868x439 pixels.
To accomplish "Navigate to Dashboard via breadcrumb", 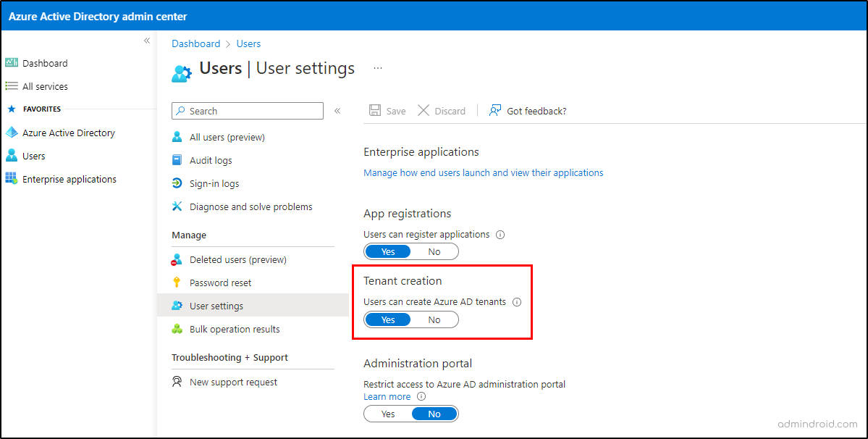I will click(x=195, y=43).
